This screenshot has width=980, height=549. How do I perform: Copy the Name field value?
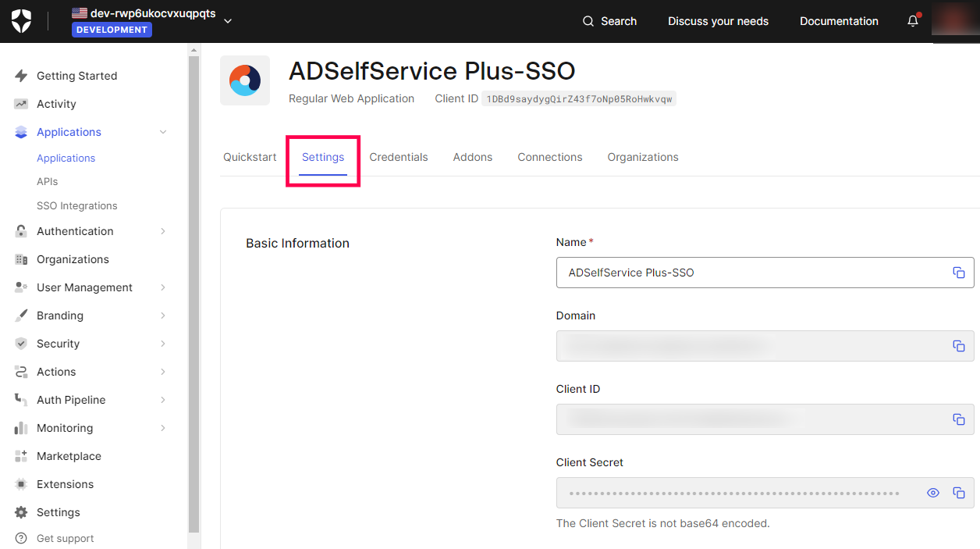coord(958,273)
